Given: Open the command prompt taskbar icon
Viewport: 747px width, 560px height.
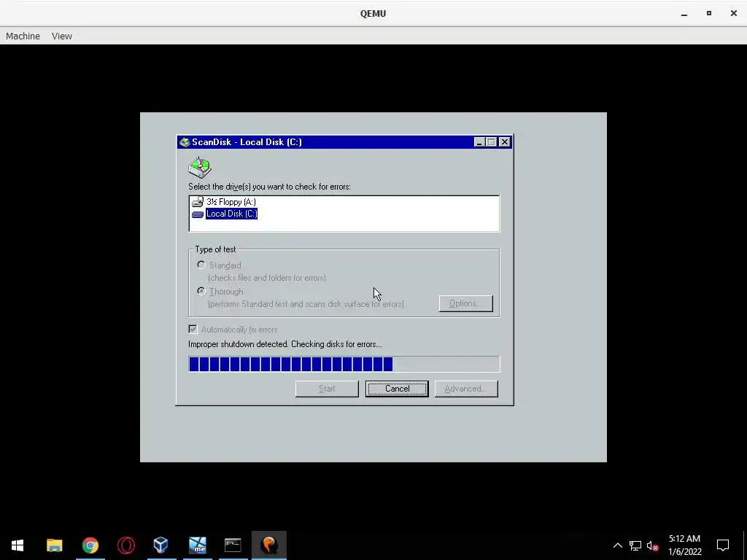Looking at the screenshot, I should click(x=233, y=545).
